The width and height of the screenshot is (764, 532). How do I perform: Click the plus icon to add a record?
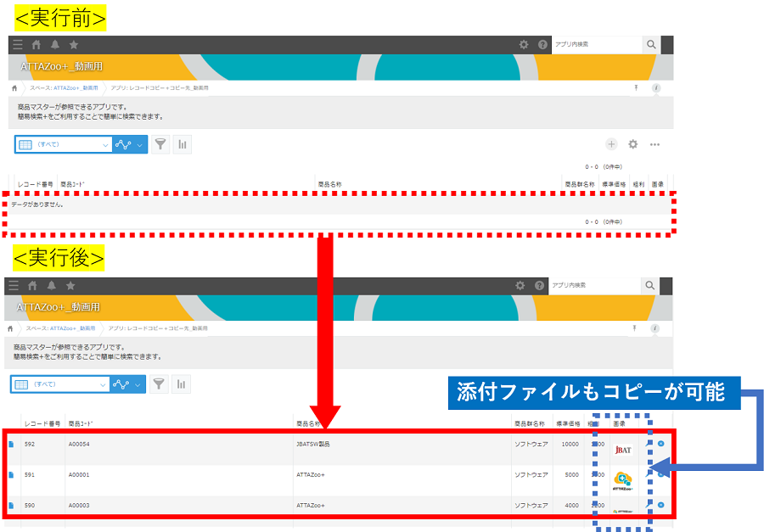click(611, 144)
